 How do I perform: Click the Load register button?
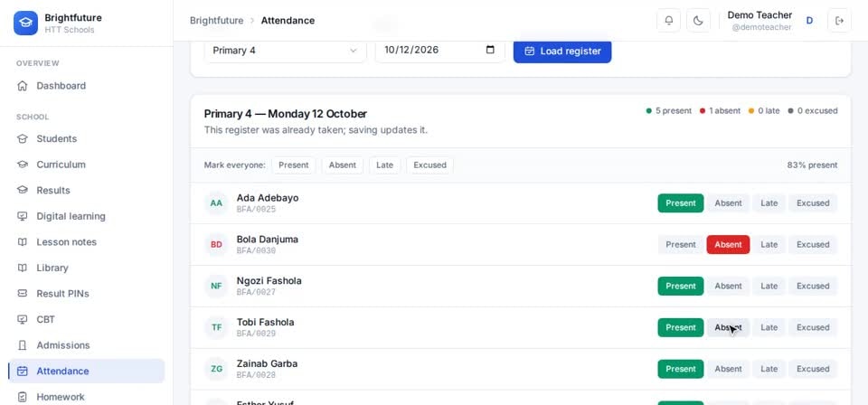tap(562, 51)
